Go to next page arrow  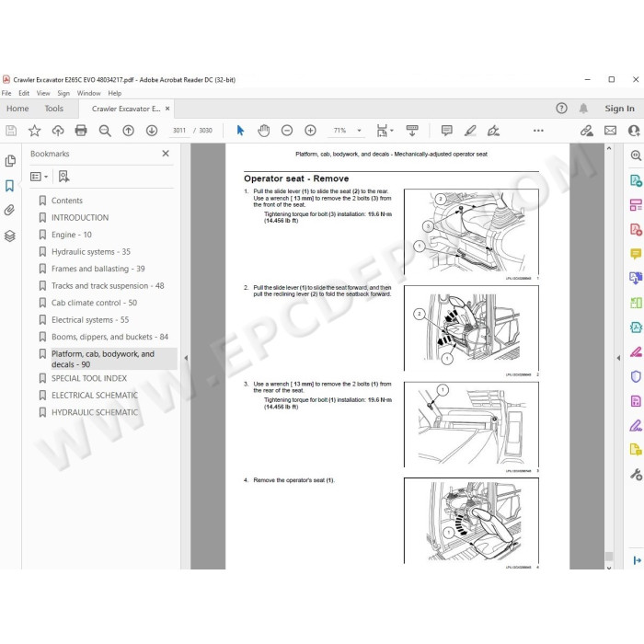152,131
